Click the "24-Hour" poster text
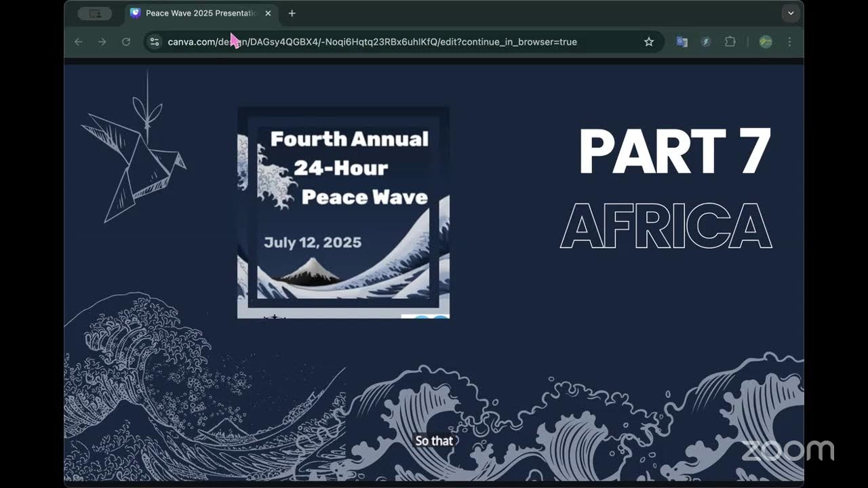 pyautogui.click(x=340, y=167)
